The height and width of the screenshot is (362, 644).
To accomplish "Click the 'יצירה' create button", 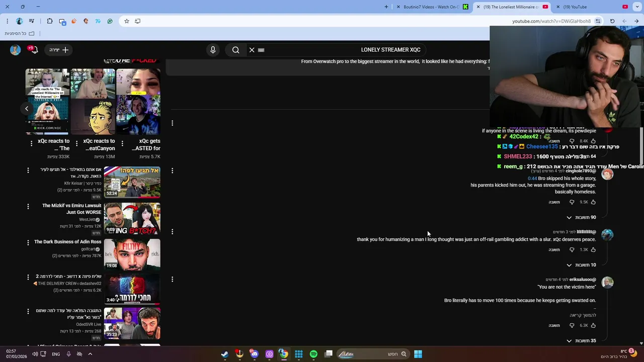I will tap(59, 50).
